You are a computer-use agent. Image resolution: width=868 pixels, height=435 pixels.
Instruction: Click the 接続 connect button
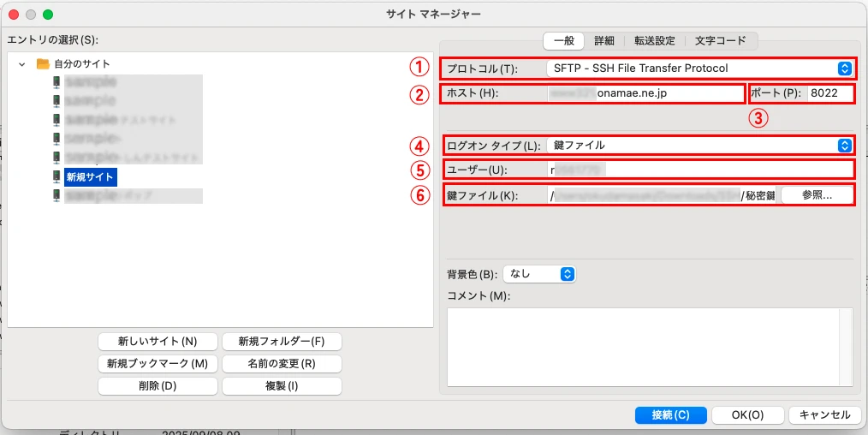pos(670,414)
